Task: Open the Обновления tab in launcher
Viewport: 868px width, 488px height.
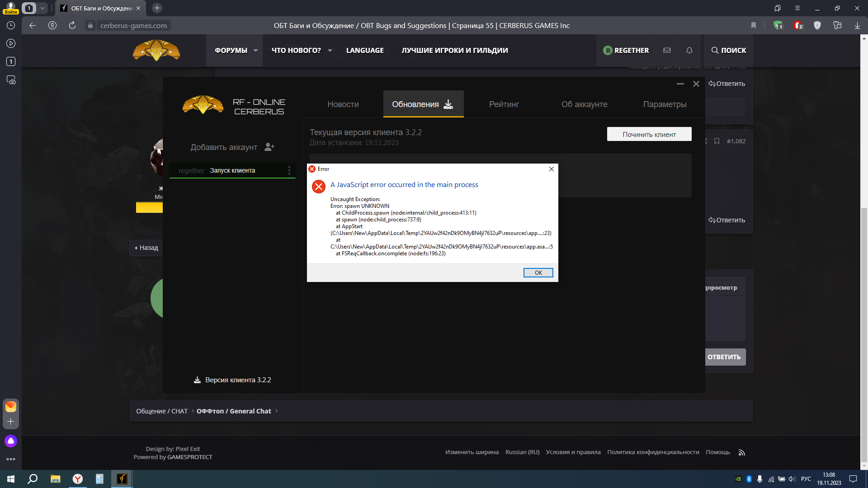Action: point(423,104)
